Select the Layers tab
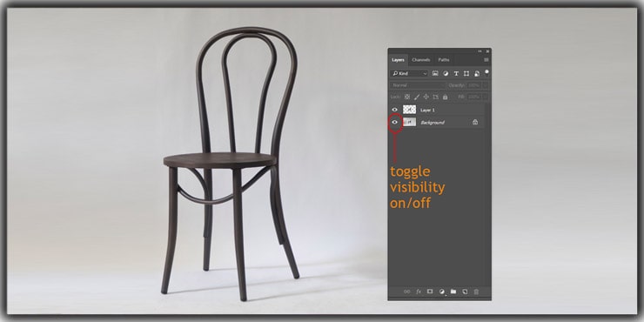 [x=398, y=60]
